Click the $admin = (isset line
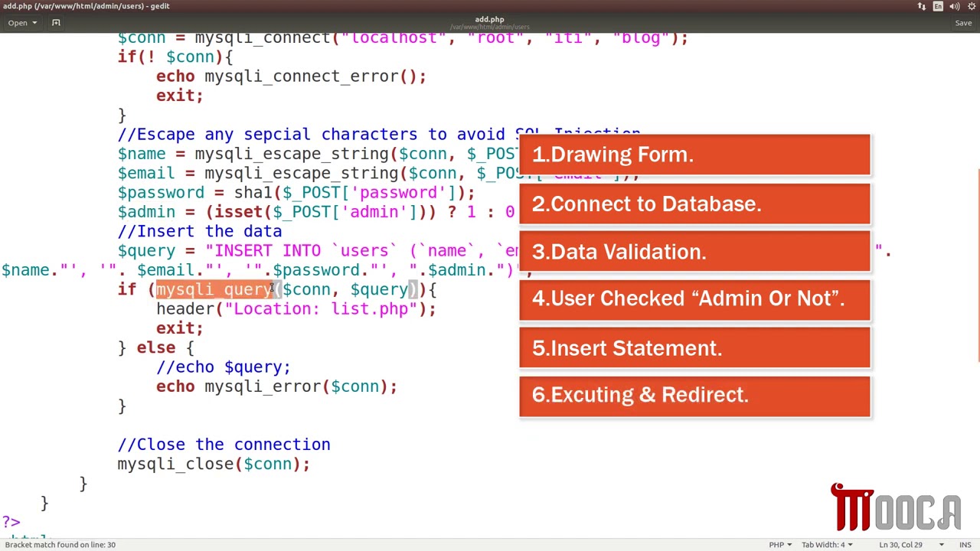The image size is (980, 551). coord(315,212)
